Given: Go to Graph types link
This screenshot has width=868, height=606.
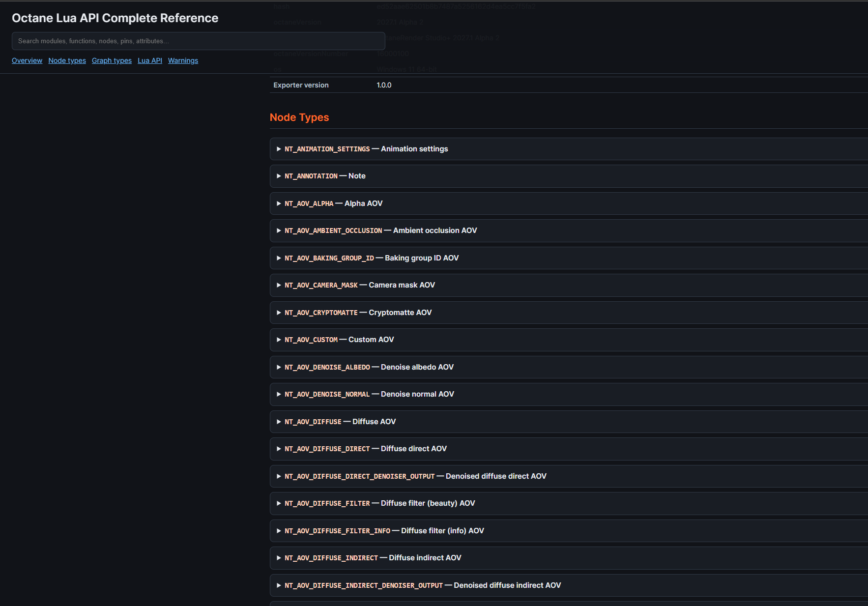Looking at the screenshot, I should click(x=112, y=60).
